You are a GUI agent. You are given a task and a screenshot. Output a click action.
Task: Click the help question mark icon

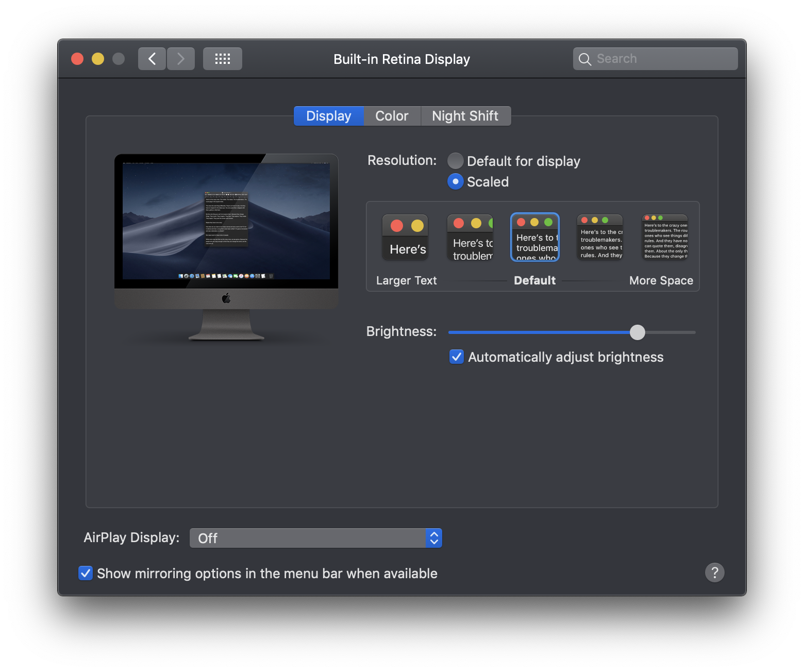coord(715,573)
